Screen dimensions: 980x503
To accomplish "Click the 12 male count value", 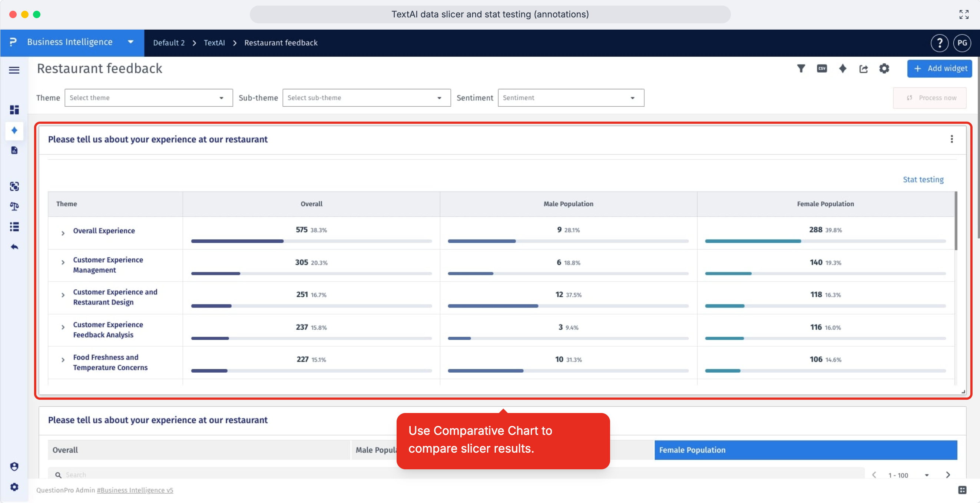I will [x=559, y=294].
